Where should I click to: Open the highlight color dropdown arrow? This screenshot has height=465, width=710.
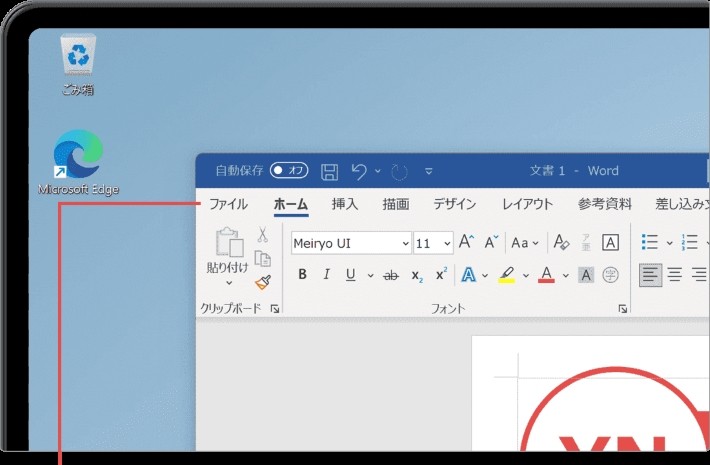coord(526,275)
